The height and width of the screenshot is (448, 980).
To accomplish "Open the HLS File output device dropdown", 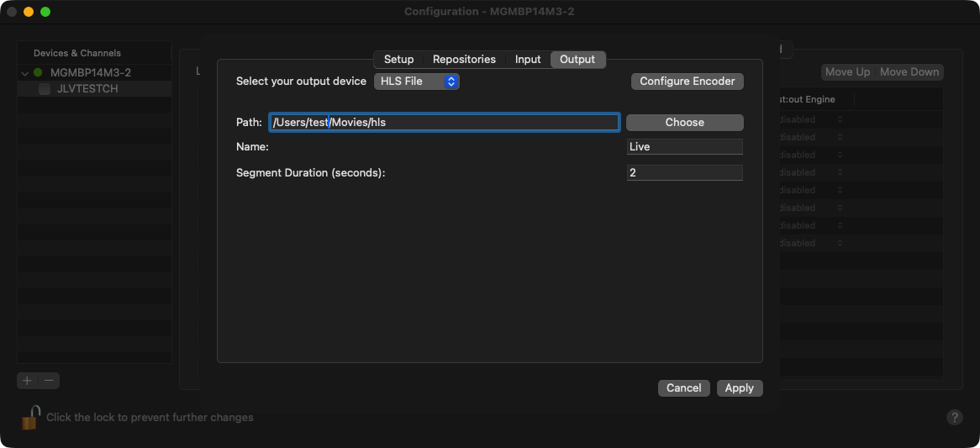I will [x=417, y=82].
